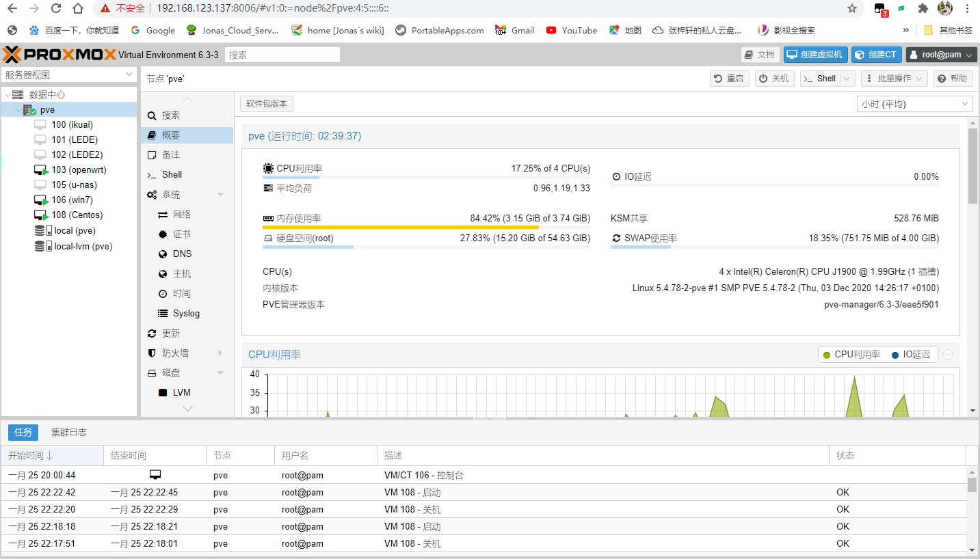Click the bookmark star icon in address bar
The height and width of the screenshot is (559, 980).
click(x=851, y=8)
